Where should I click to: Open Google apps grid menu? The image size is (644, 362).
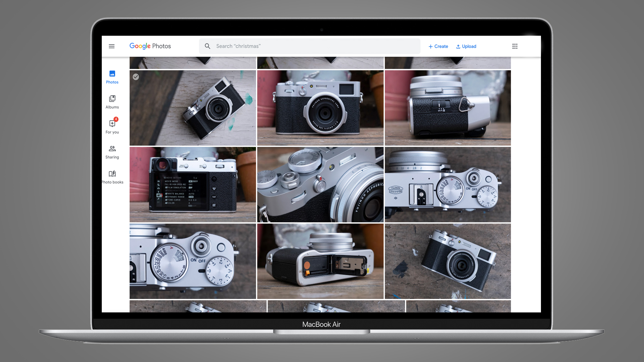click(x=515, y=46)
